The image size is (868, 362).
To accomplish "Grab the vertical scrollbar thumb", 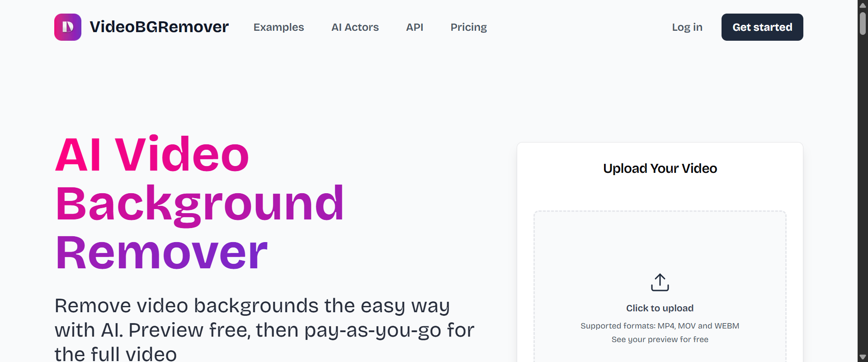I will pyautogui.click(x=863, y=24).
